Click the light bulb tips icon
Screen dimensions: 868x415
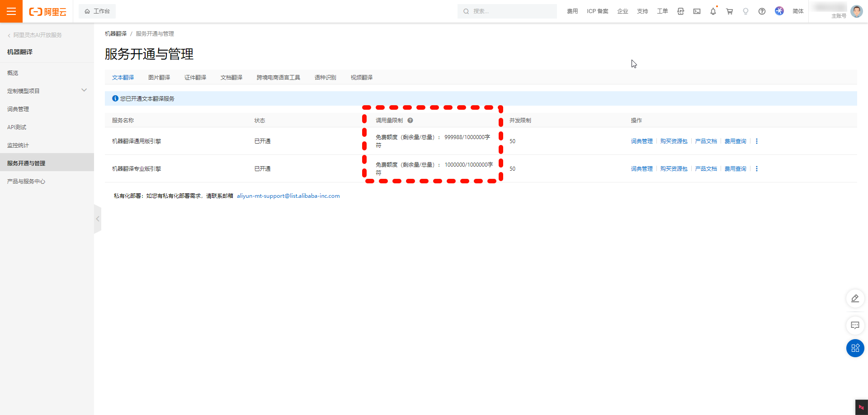point(745,11)
